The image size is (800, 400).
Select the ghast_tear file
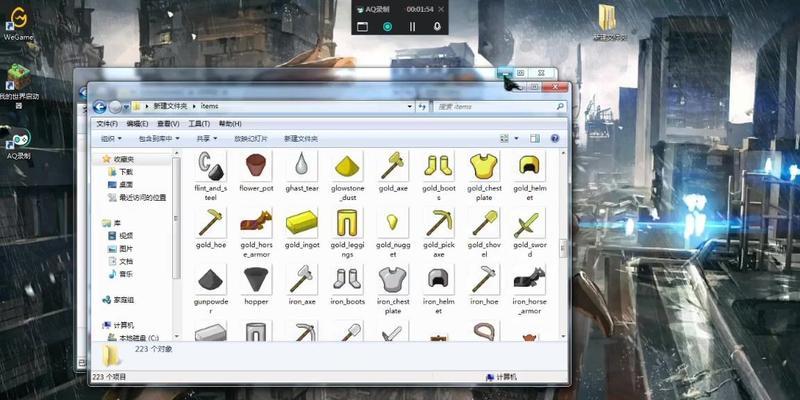point(302,166)
